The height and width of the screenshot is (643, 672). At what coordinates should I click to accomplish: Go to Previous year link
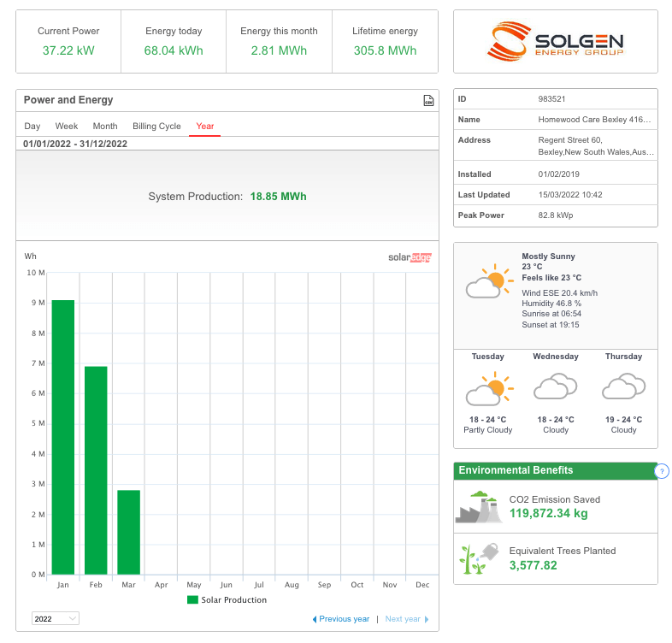pyautogui.click(x=341, y=619)
